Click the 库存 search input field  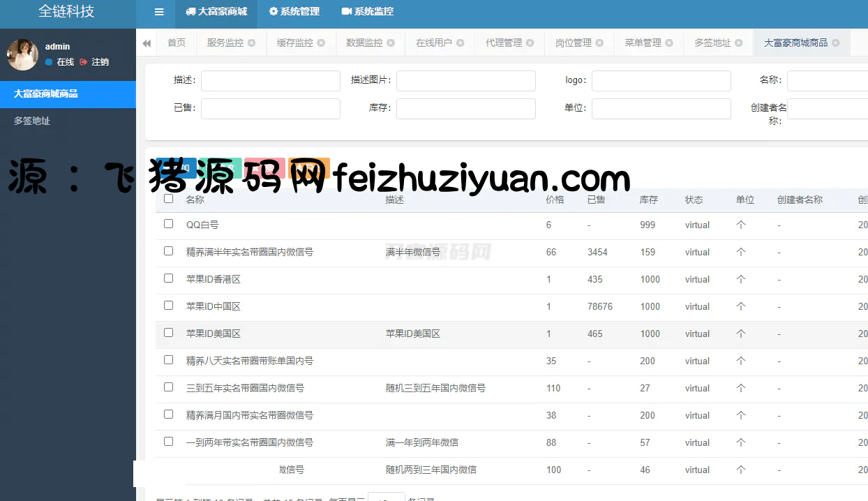tap(465, 109)
